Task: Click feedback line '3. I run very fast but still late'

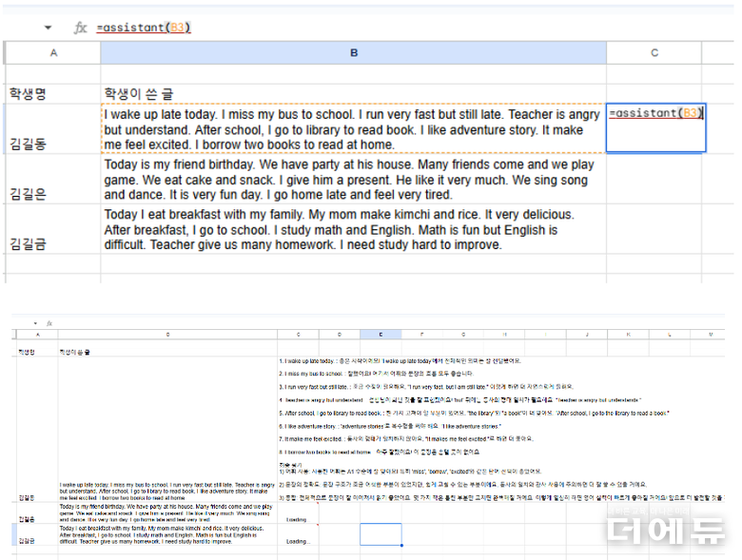Action: coord(426,386)
